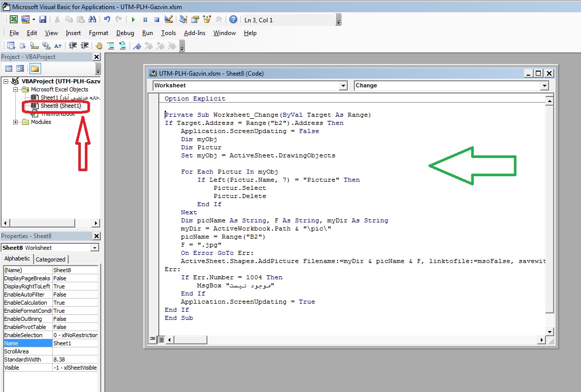581x392 pixels.
Task: Open the File menu
Action: [x=14, y=33]
